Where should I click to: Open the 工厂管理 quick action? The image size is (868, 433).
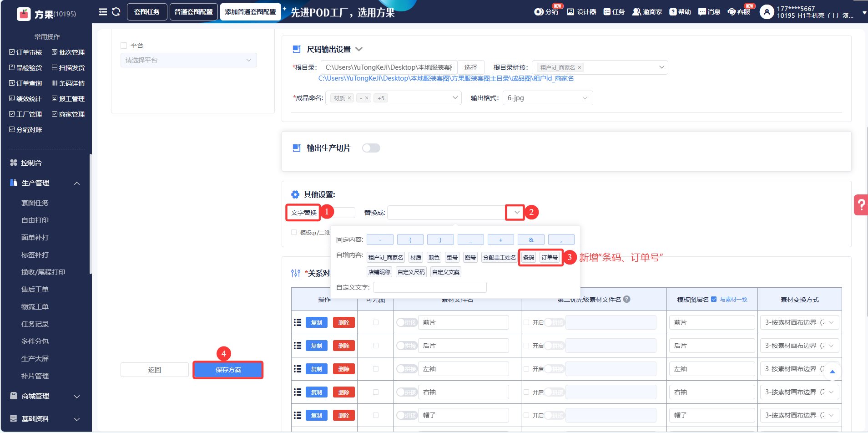pyautogui.click(x=25, y=114)
